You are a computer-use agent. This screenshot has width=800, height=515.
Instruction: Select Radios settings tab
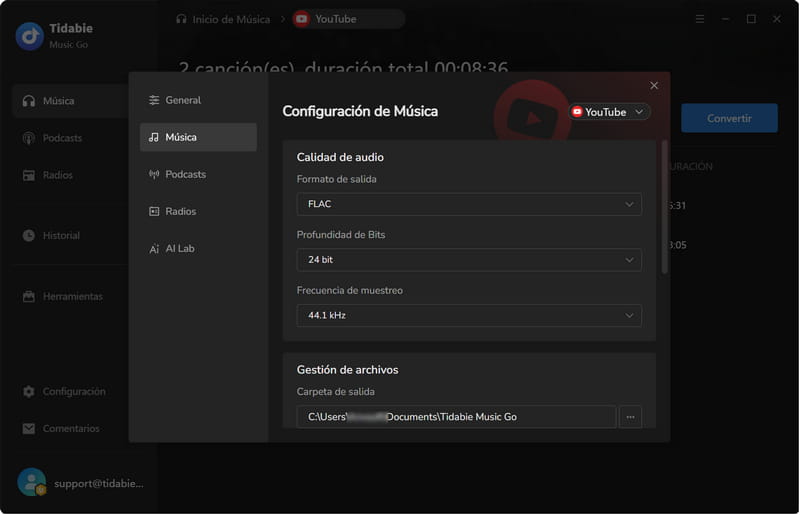point(198,211)
